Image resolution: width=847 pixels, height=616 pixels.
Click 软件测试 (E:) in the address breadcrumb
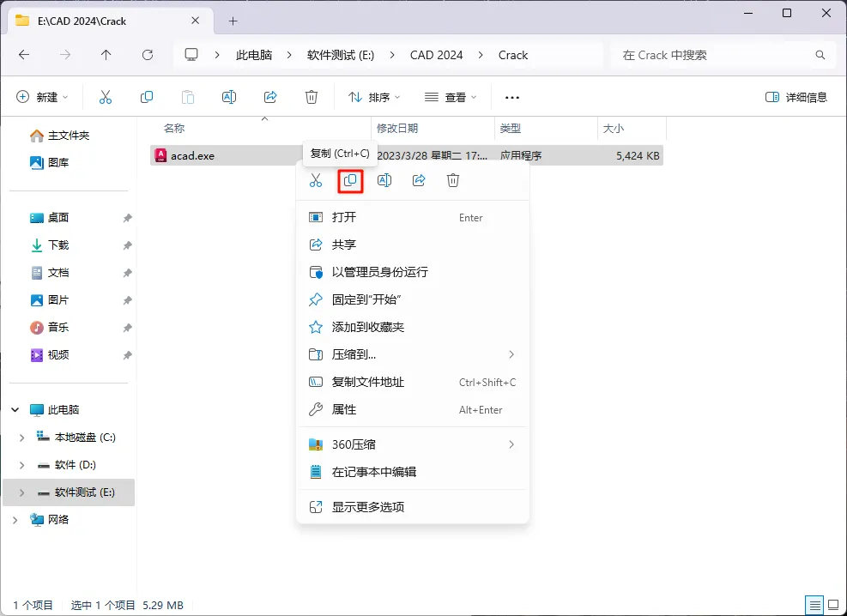(341, 55)
